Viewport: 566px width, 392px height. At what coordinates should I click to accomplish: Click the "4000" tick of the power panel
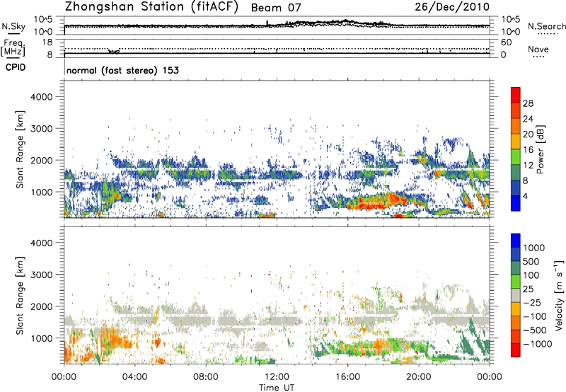(41, 97)
